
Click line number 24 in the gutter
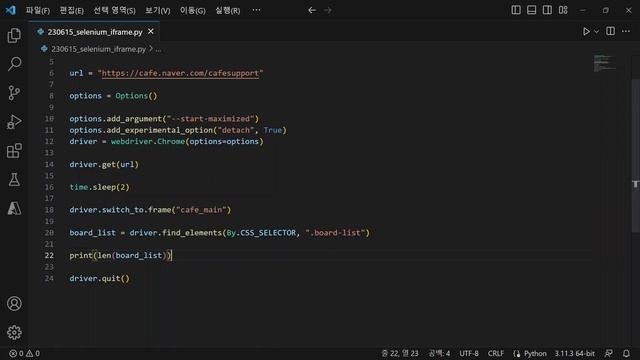point(49,278)
